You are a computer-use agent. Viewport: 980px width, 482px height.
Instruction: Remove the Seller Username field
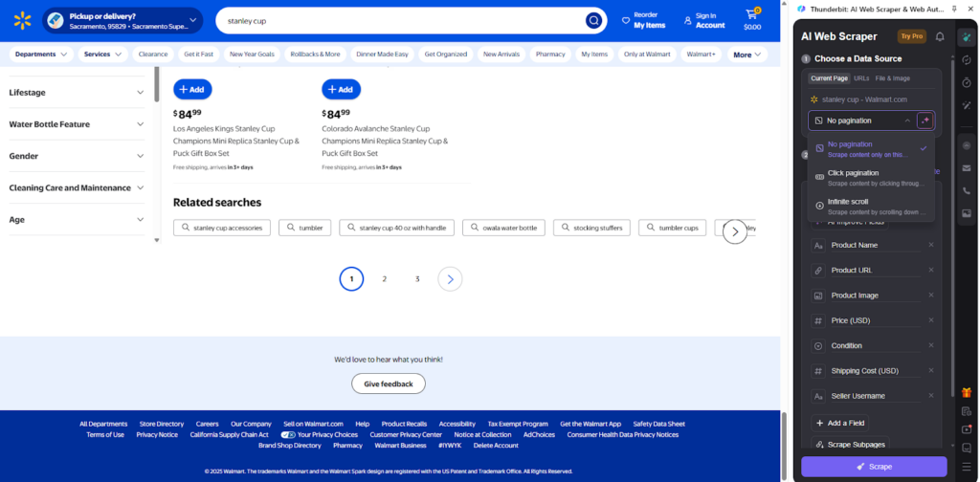click(x=930, y=395)
